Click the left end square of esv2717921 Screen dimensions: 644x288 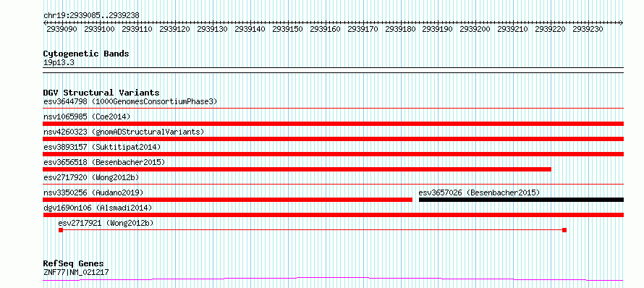point(61,230)
